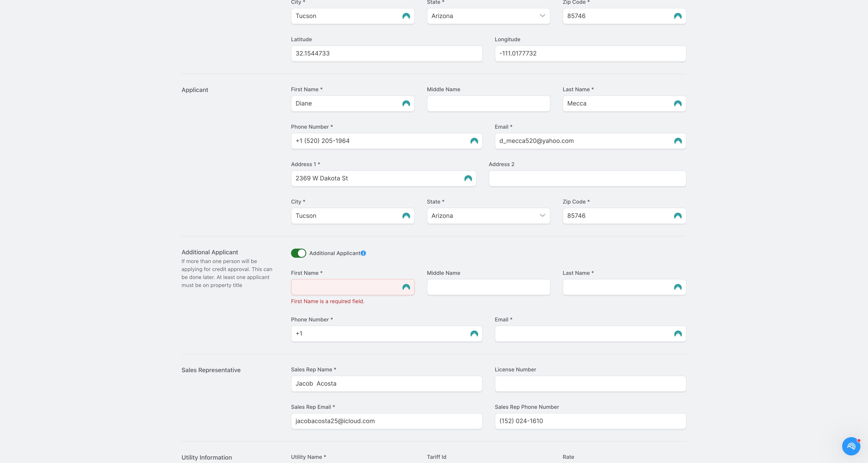Image resolution: width=868 pixels, height=463 pixels.
Task: Click Additional Applicant Middle Name field
Action: pyautogui.click(x=488, y=287)
